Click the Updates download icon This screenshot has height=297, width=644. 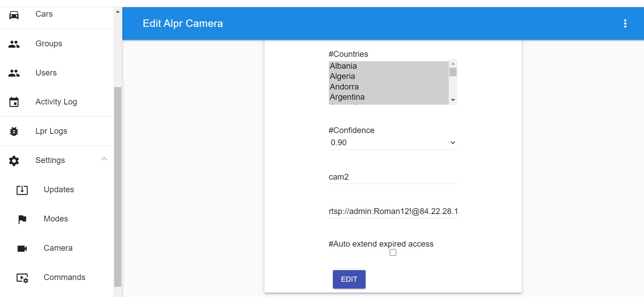(x=22, y=190)
